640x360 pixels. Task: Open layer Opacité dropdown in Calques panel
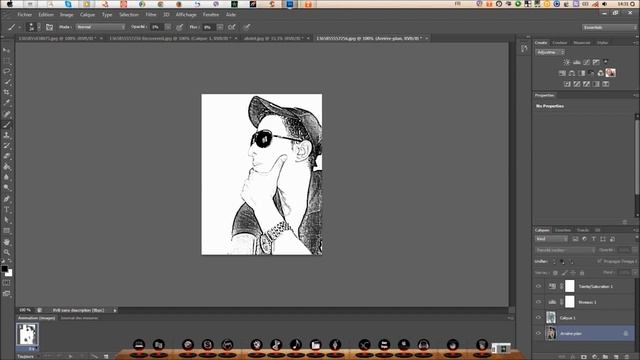636,250
